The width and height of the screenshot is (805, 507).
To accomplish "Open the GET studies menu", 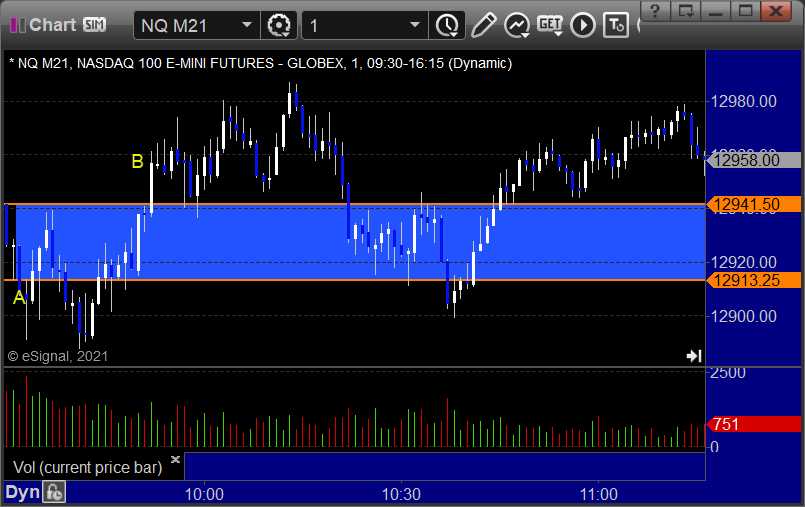I will click(550, 25).
